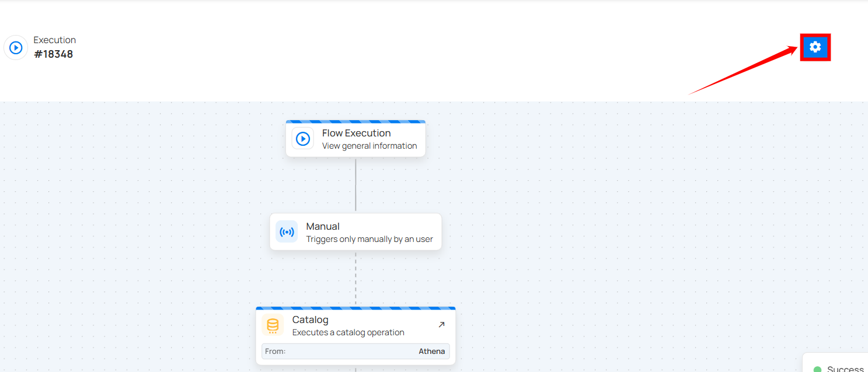Open settings with the blue gear button

[815, 47]
